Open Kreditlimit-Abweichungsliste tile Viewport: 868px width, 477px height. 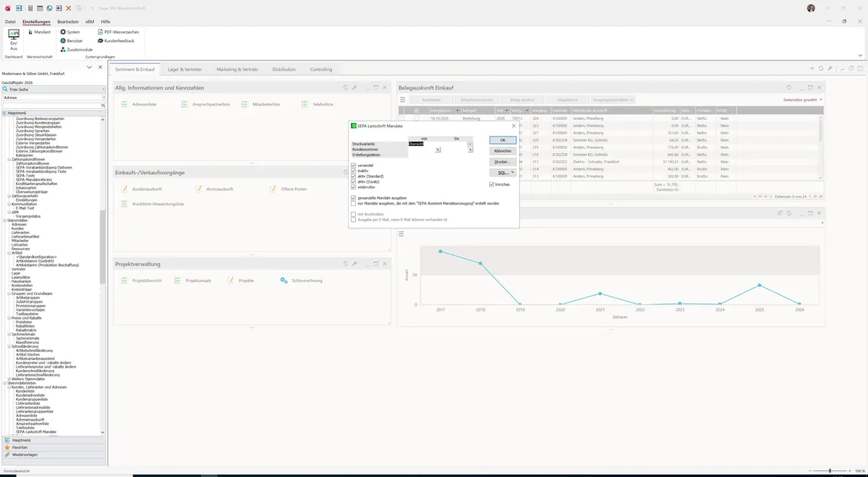click(x=153, y=204)
